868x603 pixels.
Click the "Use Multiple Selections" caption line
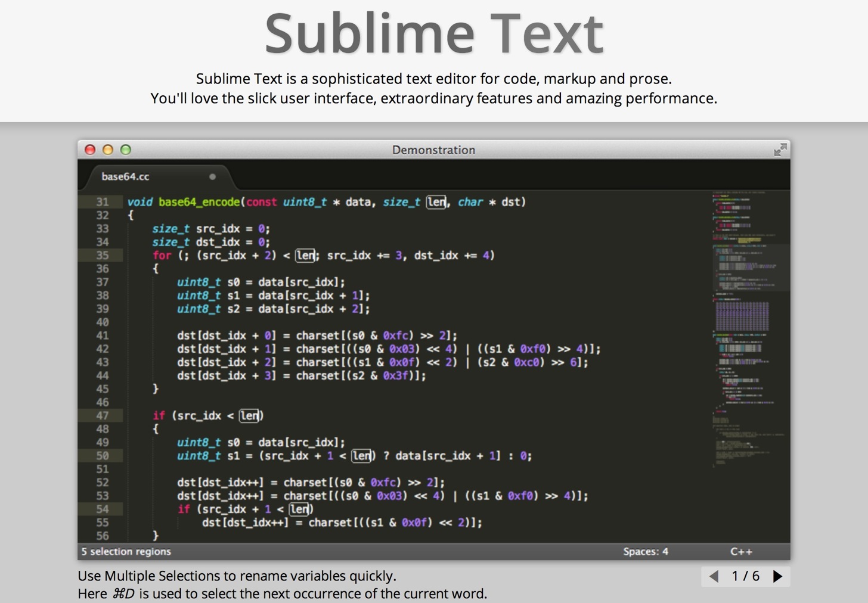tap(237, 576)
